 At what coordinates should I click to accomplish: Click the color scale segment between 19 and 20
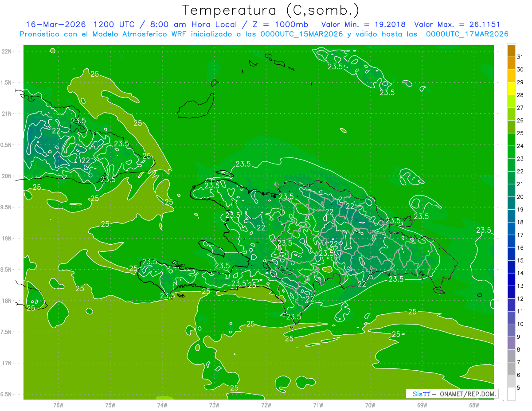tap(511, 203)
